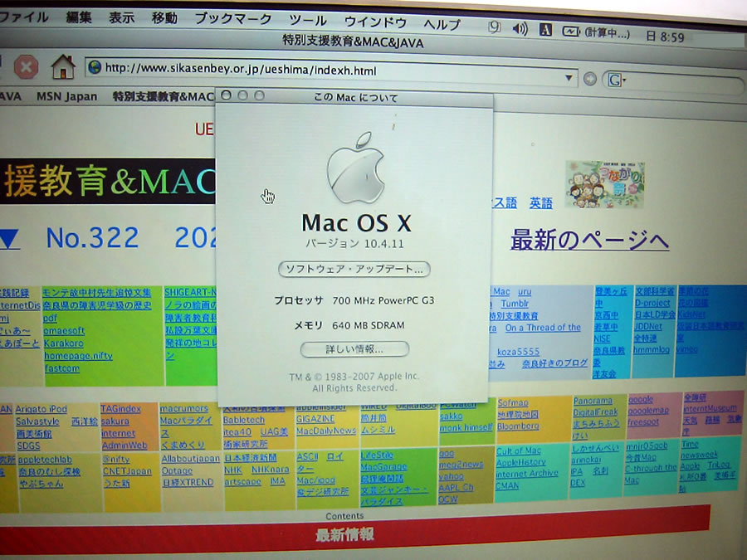Click the blue down-triangle before No.322
Screen dimensions: 747x560
click(x=9, y=239)
